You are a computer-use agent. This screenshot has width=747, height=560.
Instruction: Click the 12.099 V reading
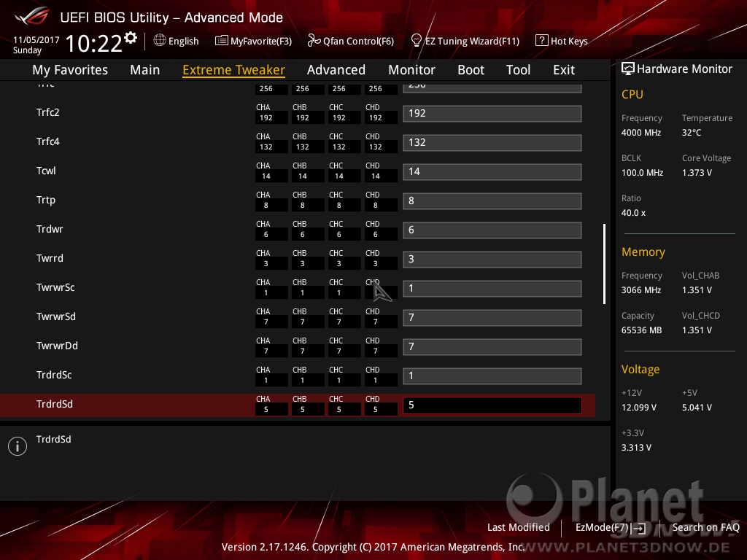pos(639,408)
